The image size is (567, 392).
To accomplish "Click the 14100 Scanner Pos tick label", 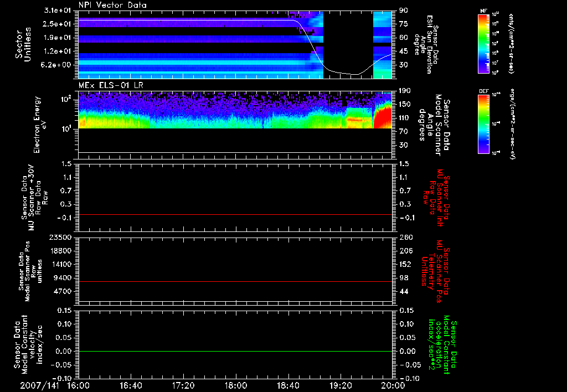I will pyautogui.click(x=60, y=264).
